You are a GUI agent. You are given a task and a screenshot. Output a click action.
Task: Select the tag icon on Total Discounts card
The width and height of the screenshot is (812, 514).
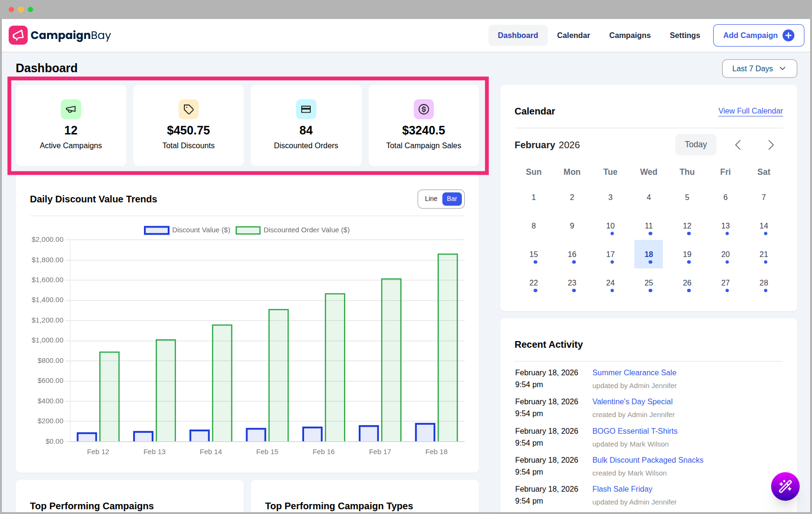tap(188, 109)
